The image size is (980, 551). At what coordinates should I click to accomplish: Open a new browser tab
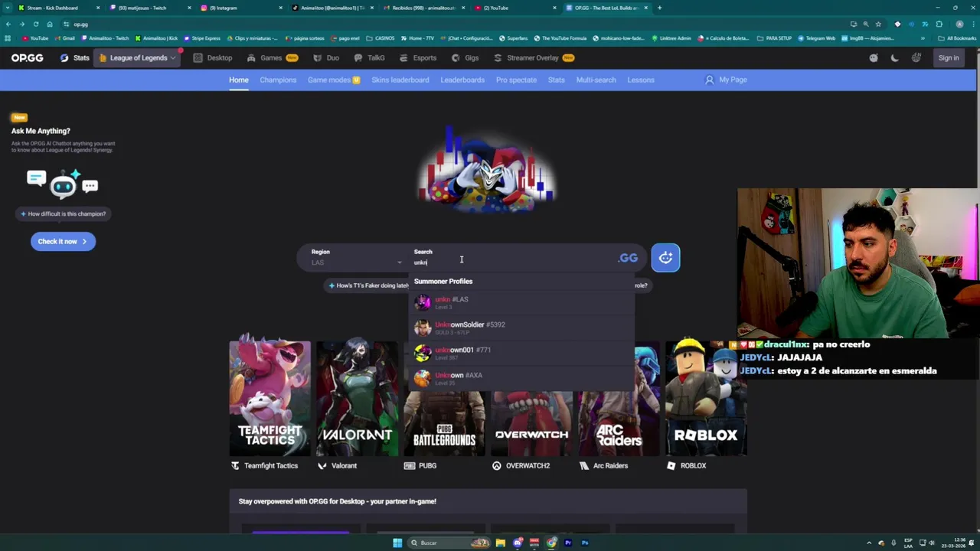pos(659,8)
